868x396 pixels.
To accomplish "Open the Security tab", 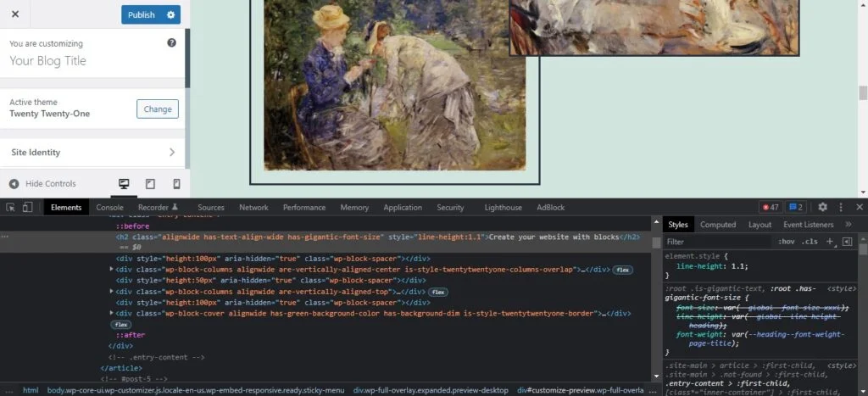I will (x=450, y=207).
